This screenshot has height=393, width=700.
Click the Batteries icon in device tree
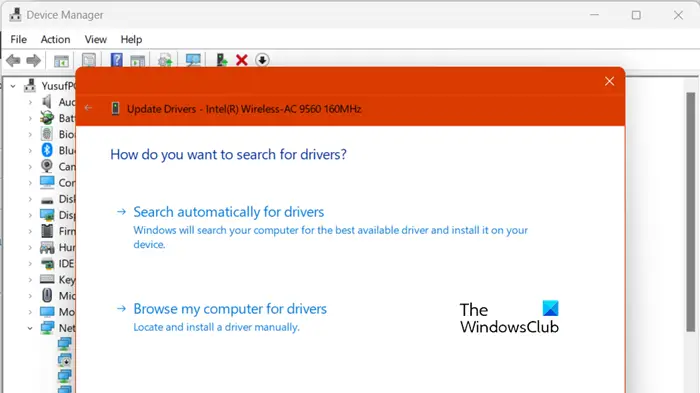tap(47, 118)
